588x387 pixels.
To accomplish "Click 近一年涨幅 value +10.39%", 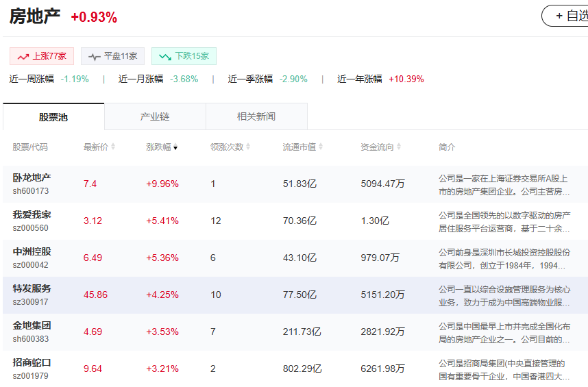I will pos(406,79).
